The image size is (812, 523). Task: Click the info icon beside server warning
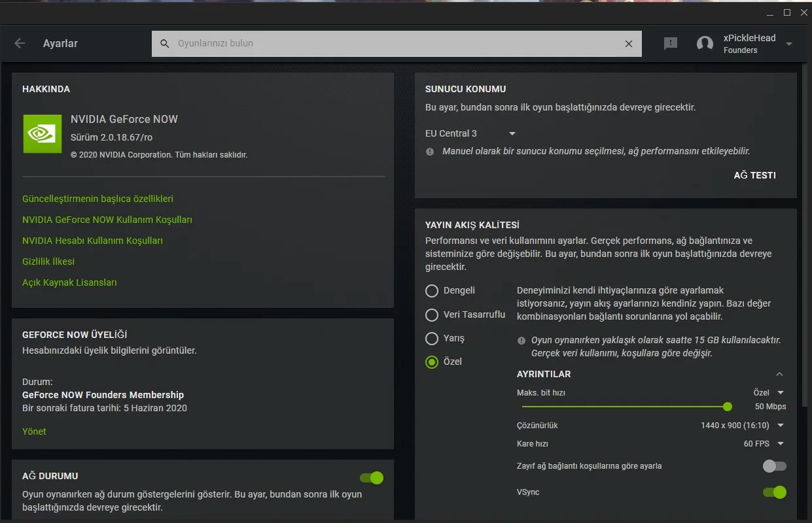click(x=430, y=152)
